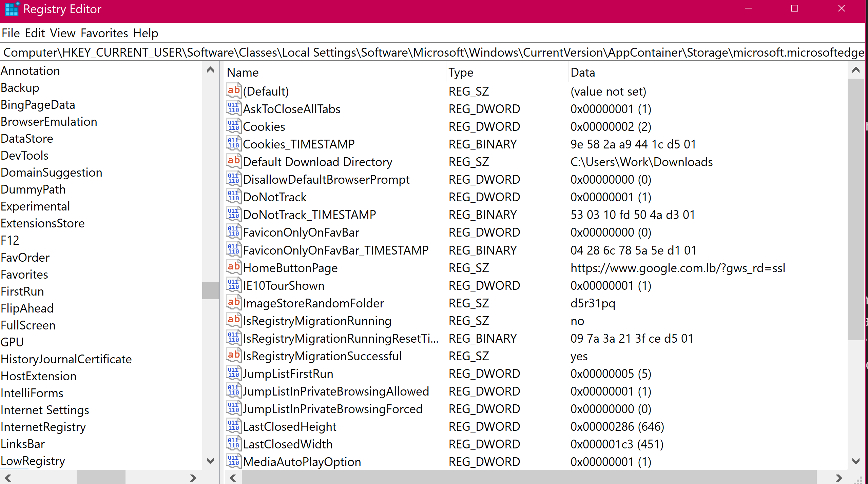Click the ab icon beside IsRegistryMigrationSuccessful
This screenshot has width=868, height=484.
233,356
